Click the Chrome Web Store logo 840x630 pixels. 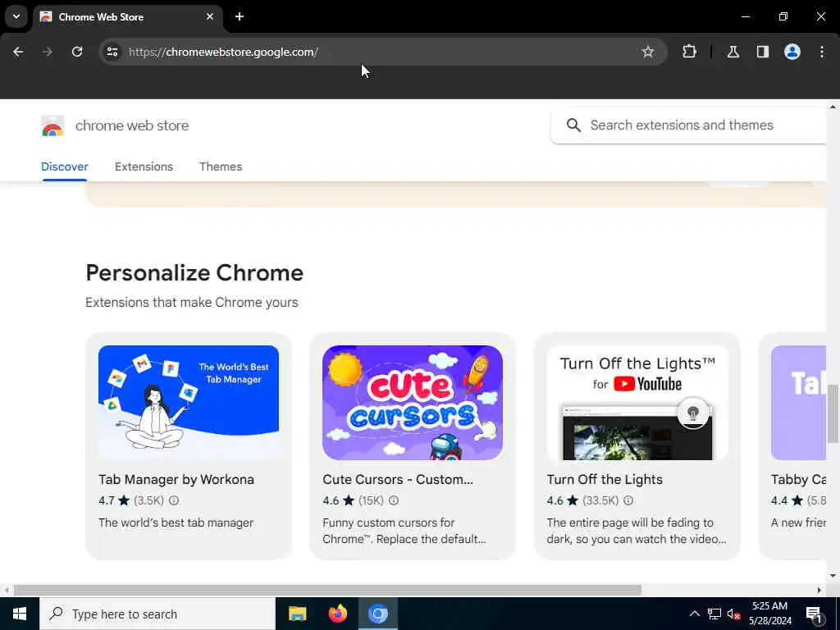(52, 126)
